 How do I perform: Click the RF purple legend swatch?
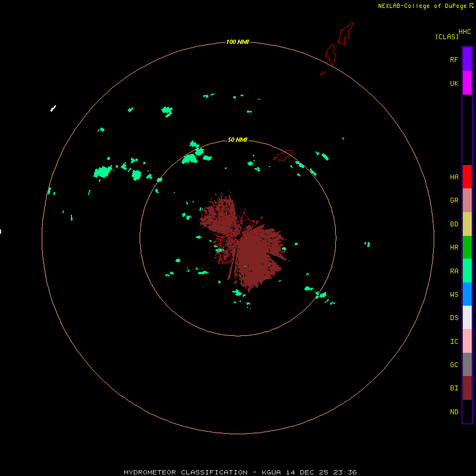pyautogui.click(x=467, y=59)
